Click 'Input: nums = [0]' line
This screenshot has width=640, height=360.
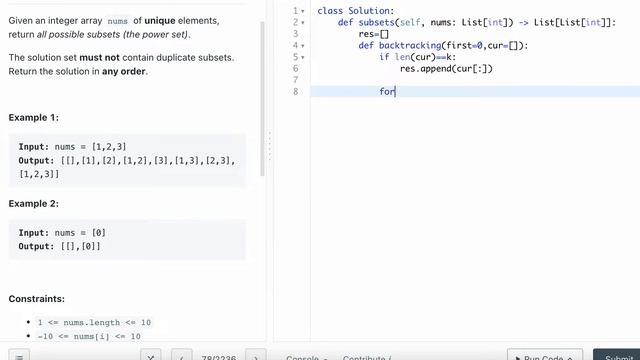click(x=62, y=233)
